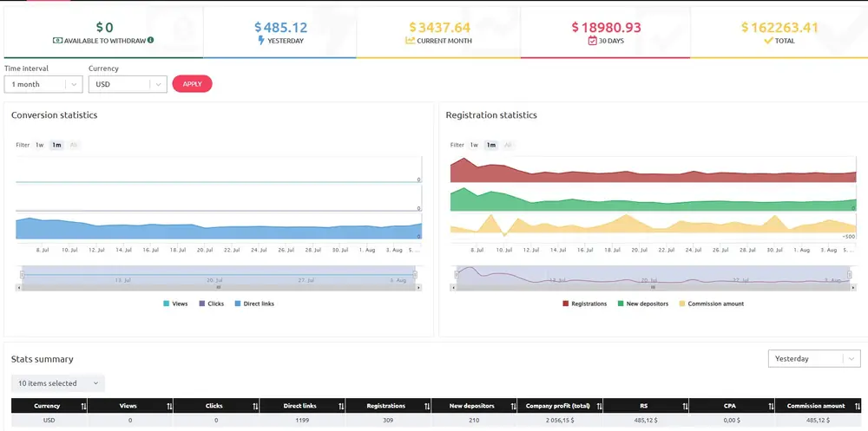
Task: Open the Time interval dropdown
Action: (43, 84)
